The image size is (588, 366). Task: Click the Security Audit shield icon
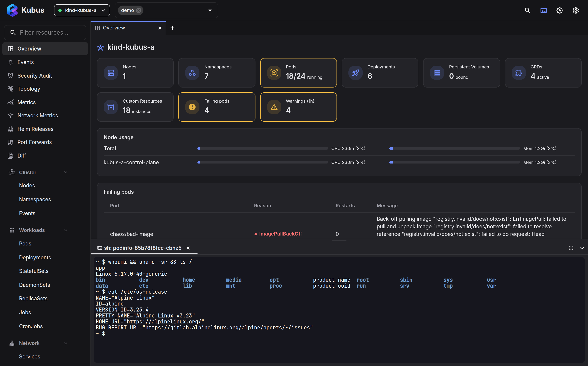10,76
